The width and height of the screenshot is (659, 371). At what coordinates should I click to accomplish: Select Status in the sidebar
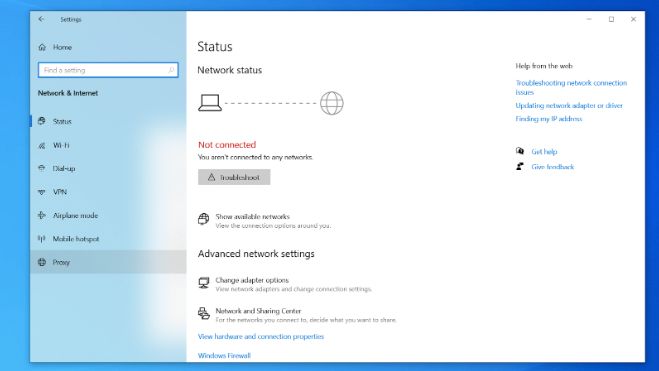click(108, 121)
